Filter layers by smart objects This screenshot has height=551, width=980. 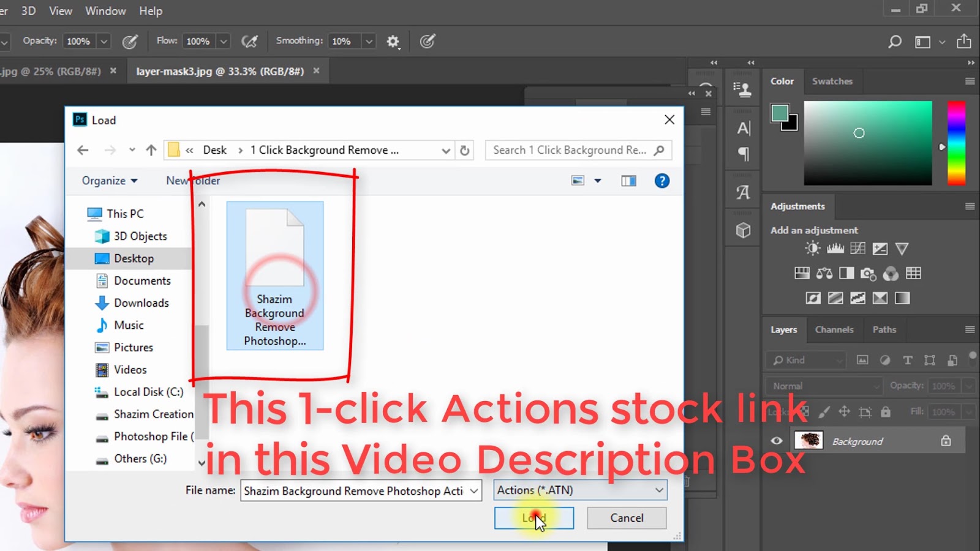(x=952, y=360)
